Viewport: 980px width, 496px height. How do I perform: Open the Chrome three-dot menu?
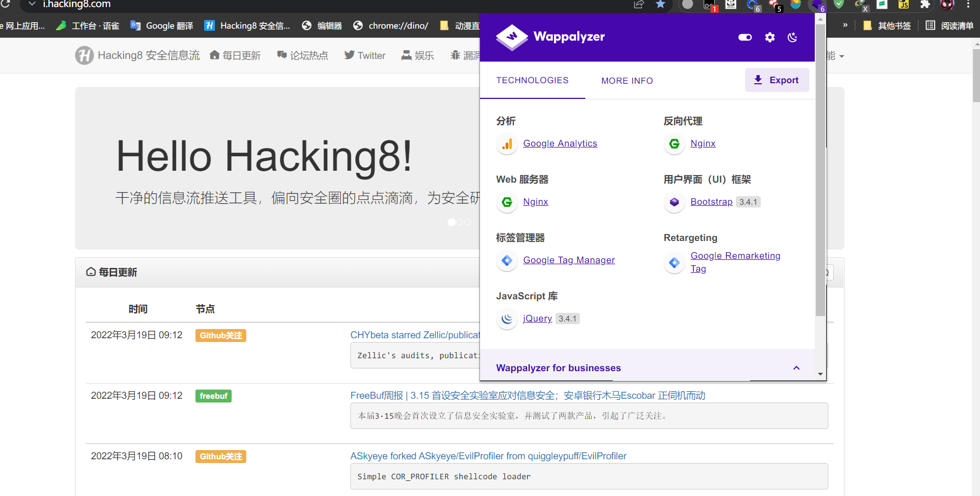tap(969, 4)
